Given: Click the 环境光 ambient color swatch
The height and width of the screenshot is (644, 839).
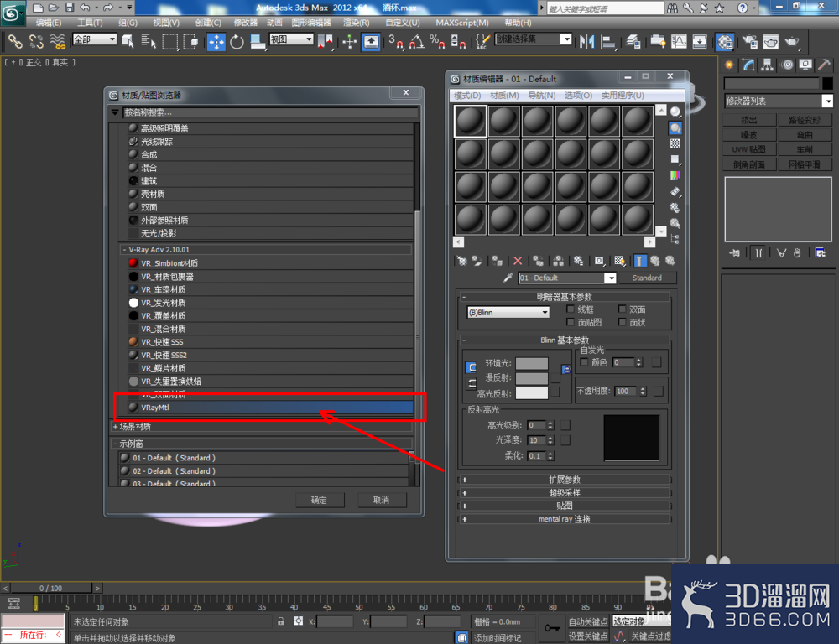Looking at the screenshot, I should click(x=531, y=363).
